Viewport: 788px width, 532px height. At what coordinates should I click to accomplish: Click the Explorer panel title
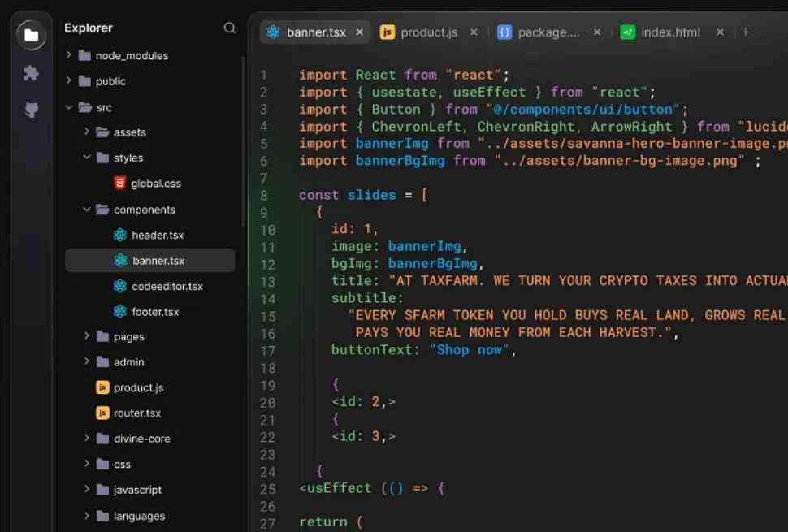pyautogui.click(x=89, y=28)
